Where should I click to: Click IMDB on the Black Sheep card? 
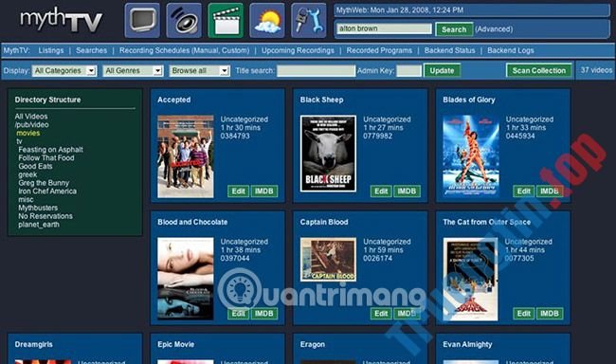click(x=407, y=191)
